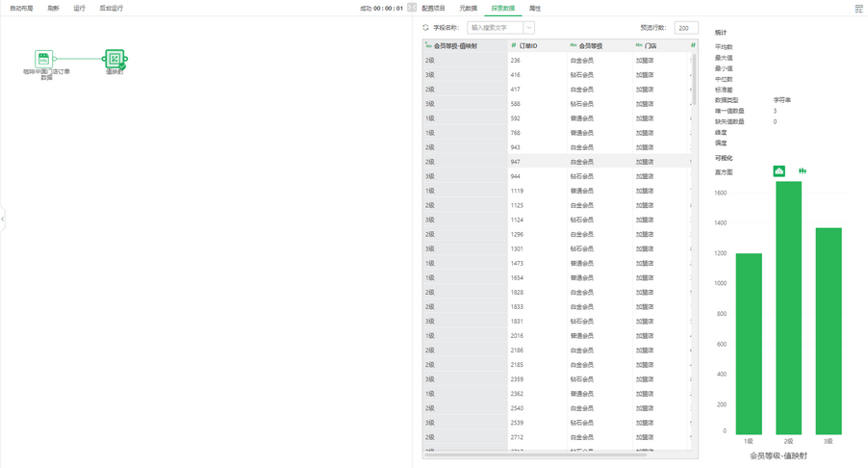Click the refresh icon beside 字段名称

point(425,27)
